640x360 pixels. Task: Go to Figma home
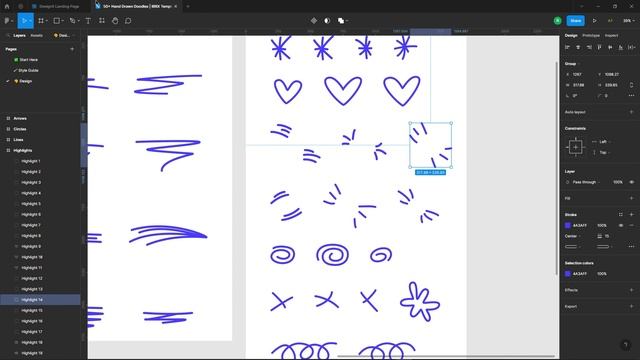7,7
